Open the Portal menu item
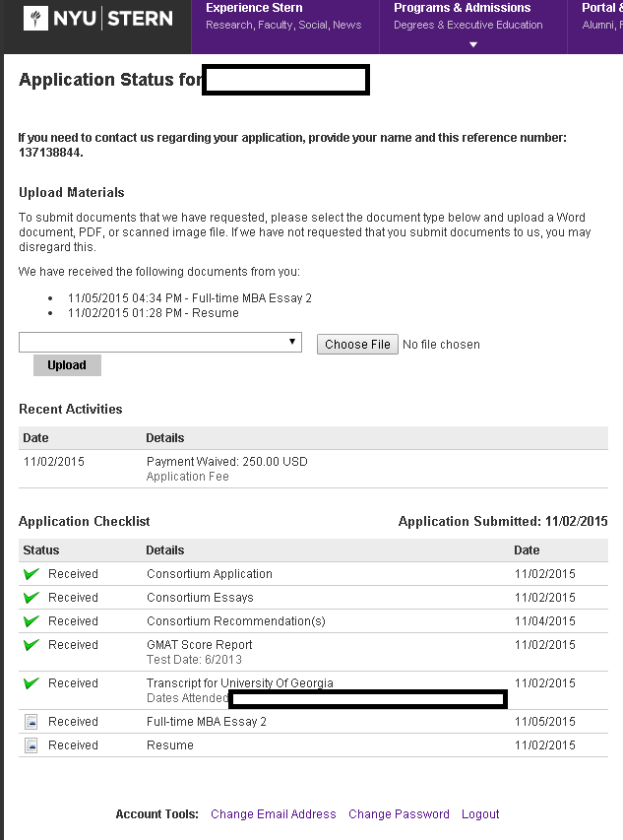This screenshot has width=623, height=840. (602, 8)
